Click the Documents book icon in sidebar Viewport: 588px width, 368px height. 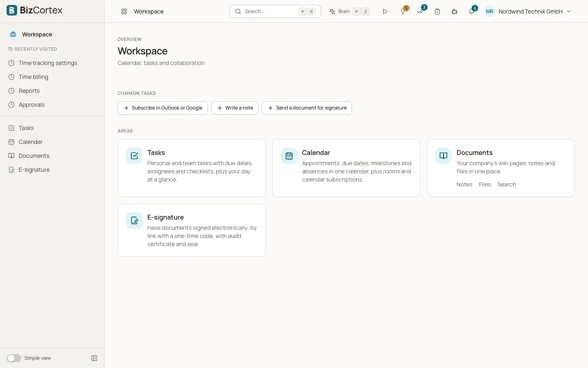click(11, 156)
